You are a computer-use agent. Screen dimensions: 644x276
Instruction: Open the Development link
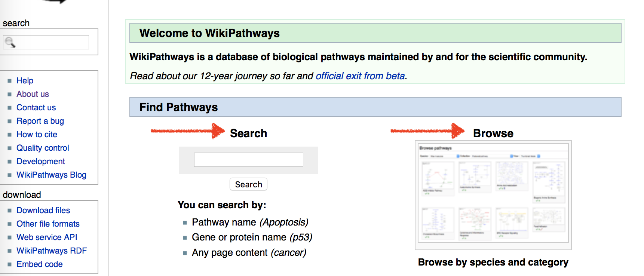click(x=41, y=162)
